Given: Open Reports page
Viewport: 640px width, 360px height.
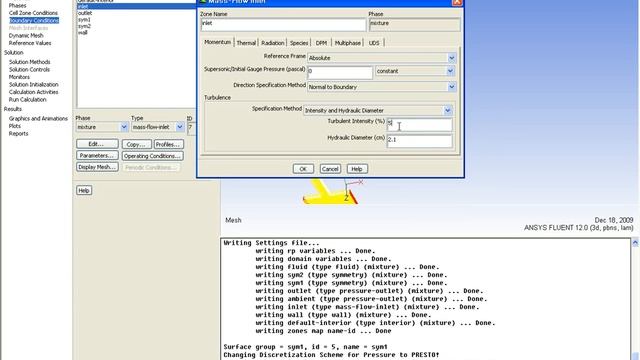Looking at the screenshot, I should 18,133.
